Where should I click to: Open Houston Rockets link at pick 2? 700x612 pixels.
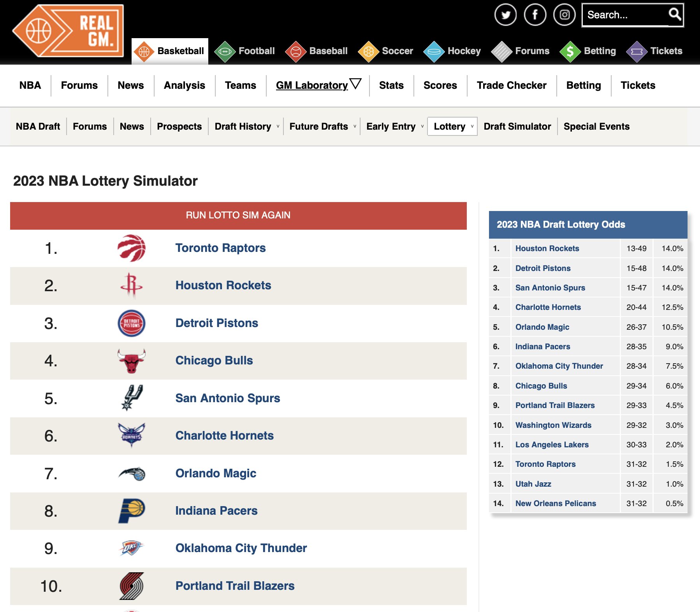pos(223,285)
